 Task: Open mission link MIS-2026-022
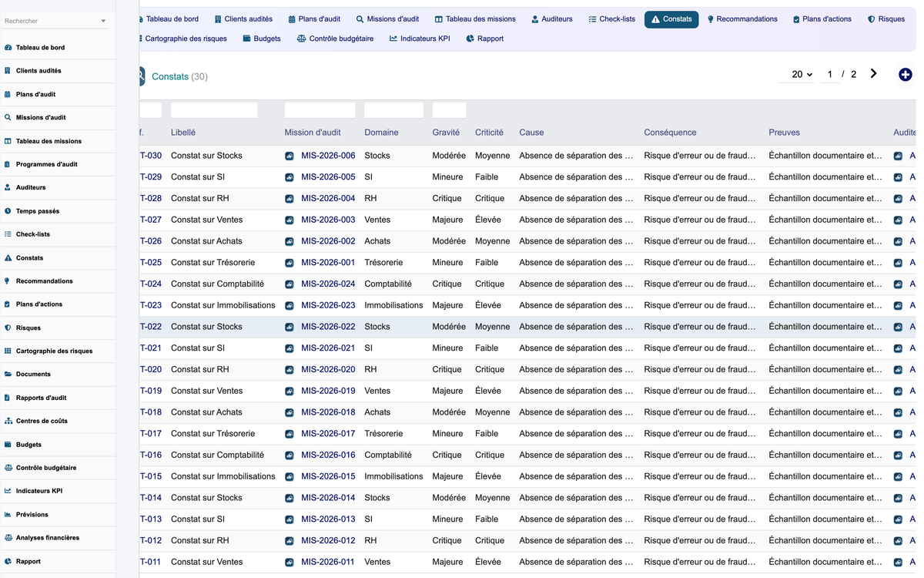click(328, 327)
